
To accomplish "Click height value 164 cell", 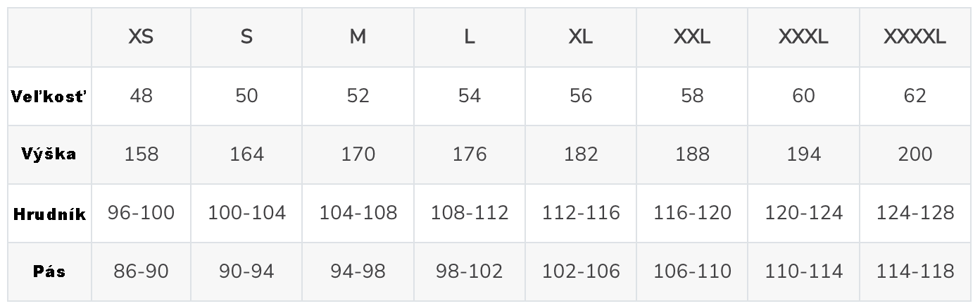I will pyautogui.click(x=247, y=154).
